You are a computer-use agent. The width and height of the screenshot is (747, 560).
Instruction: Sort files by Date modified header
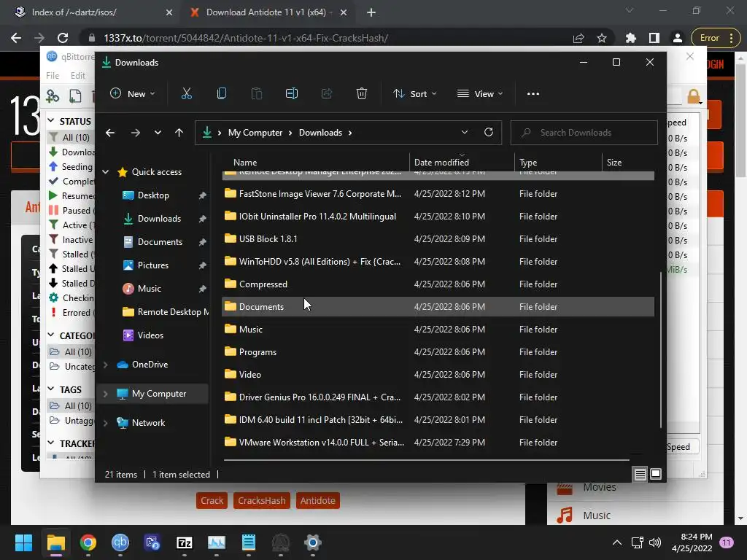click(x=462, y=163)
